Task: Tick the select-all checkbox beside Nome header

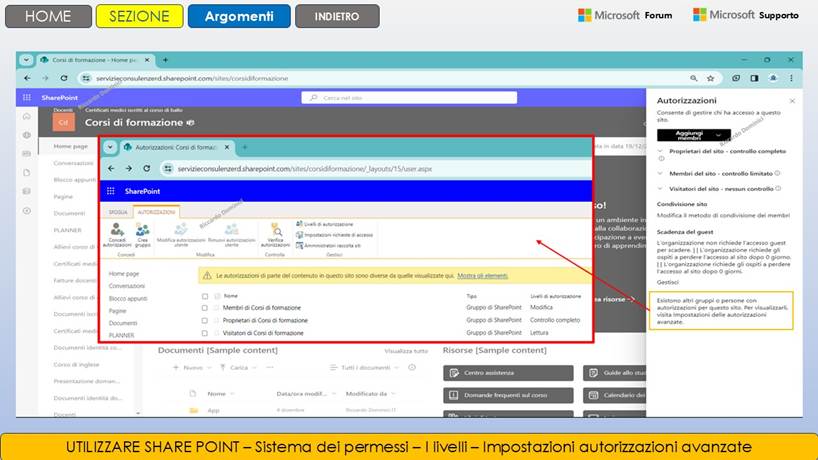Action: [205, 296]
